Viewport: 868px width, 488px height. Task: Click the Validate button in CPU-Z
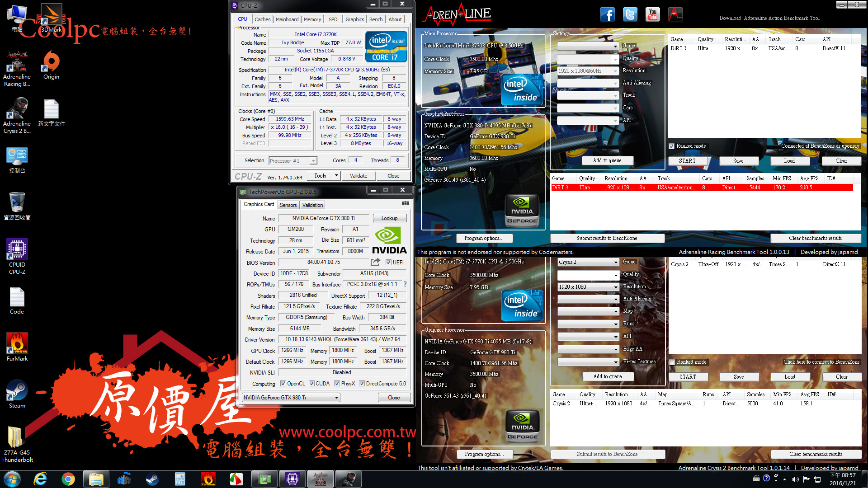359,176
